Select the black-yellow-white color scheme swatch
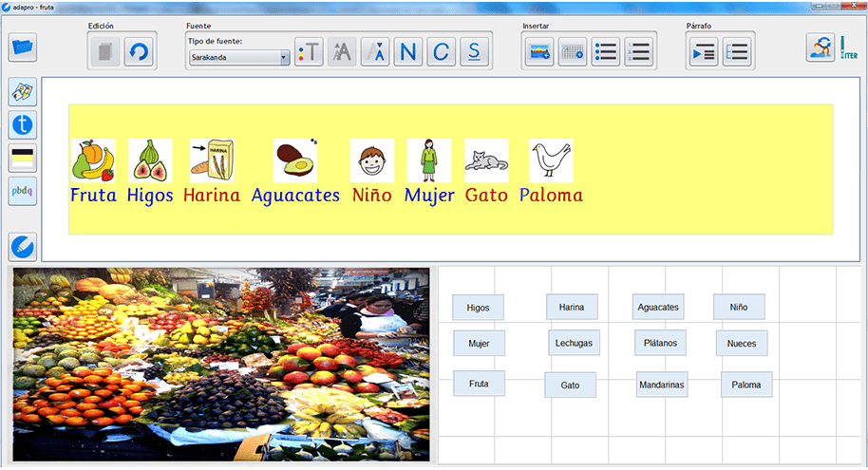Viewport: 868px width, 470px height. pos(23,158)
